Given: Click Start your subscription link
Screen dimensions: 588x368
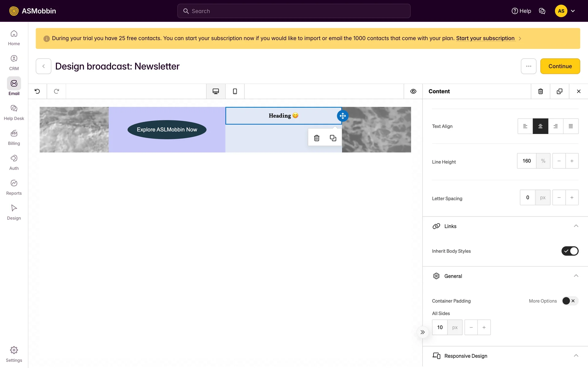Looking at the screenshot, I should (x=485, y=38).
